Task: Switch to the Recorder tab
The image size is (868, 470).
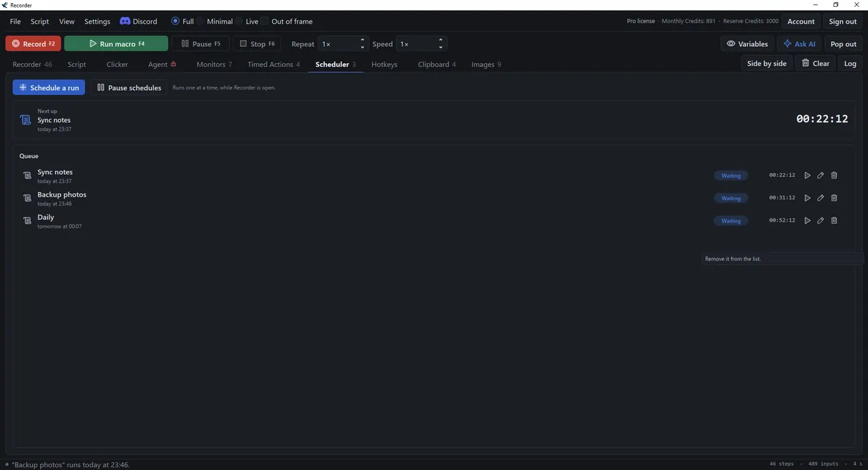Action: (32, 64)
